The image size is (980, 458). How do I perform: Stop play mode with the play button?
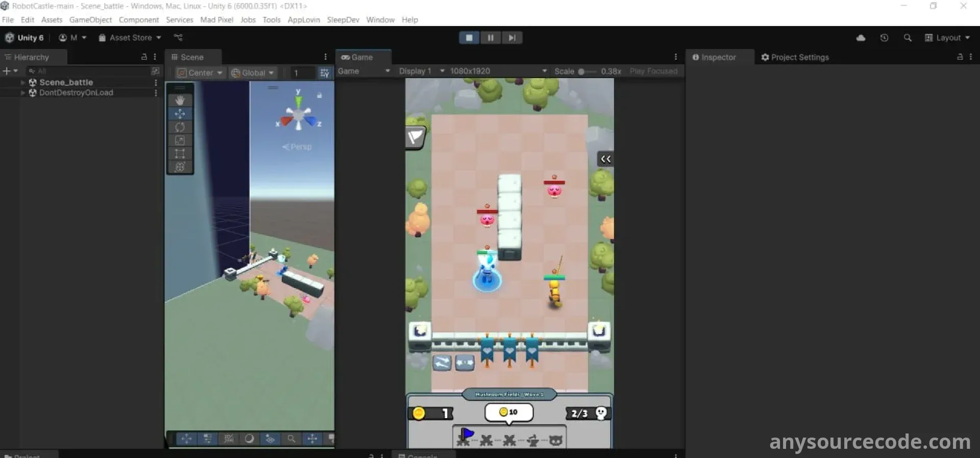[x=469, y=38]
